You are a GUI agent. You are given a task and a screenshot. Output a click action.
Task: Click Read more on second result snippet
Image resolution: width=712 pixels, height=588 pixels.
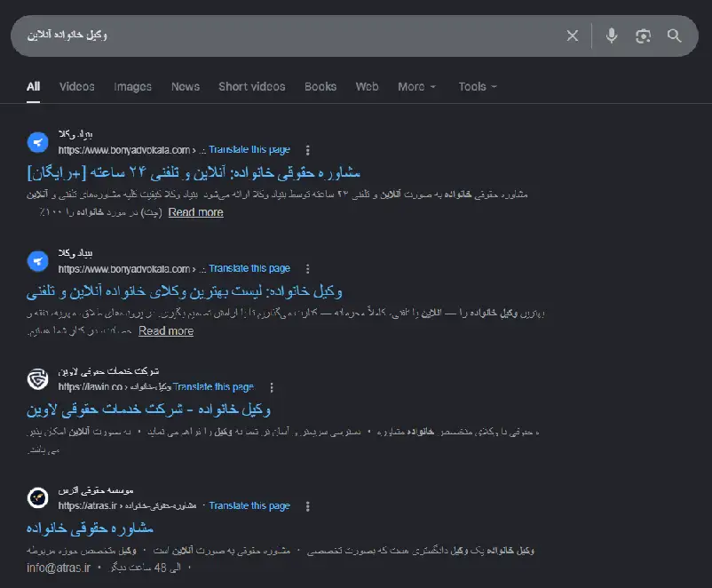[x=166, y=331]
